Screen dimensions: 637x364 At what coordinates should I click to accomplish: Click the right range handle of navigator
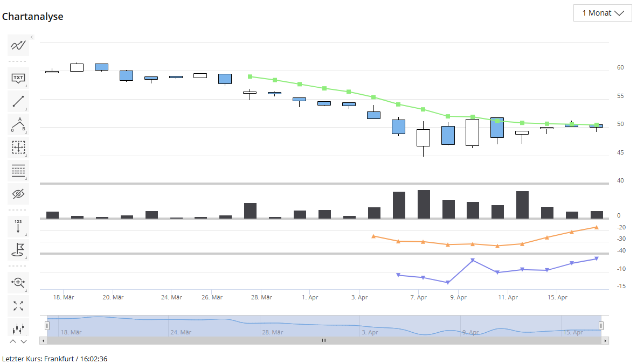pos(601,325)
